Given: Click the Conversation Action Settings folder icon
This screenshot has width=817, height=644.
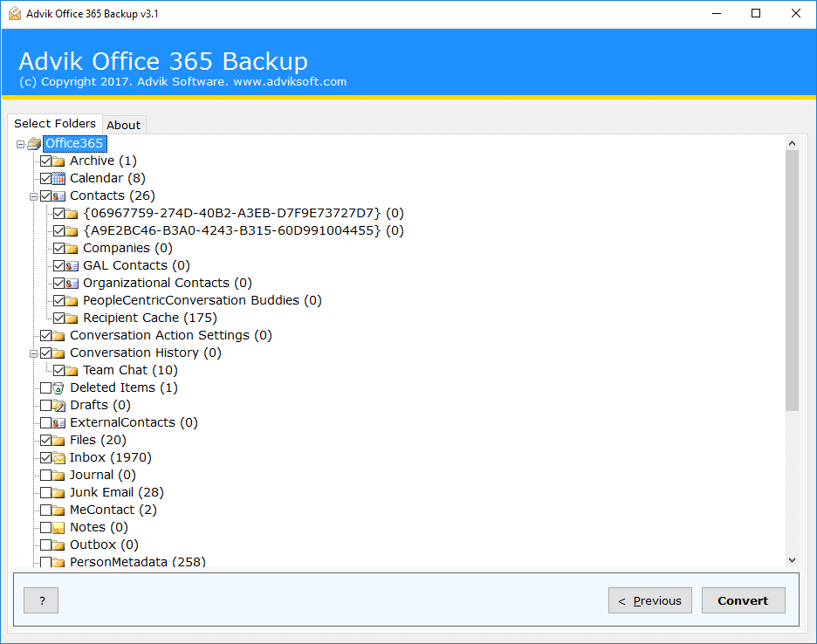Looking at the screenshot, I should [x=58, y=336].
